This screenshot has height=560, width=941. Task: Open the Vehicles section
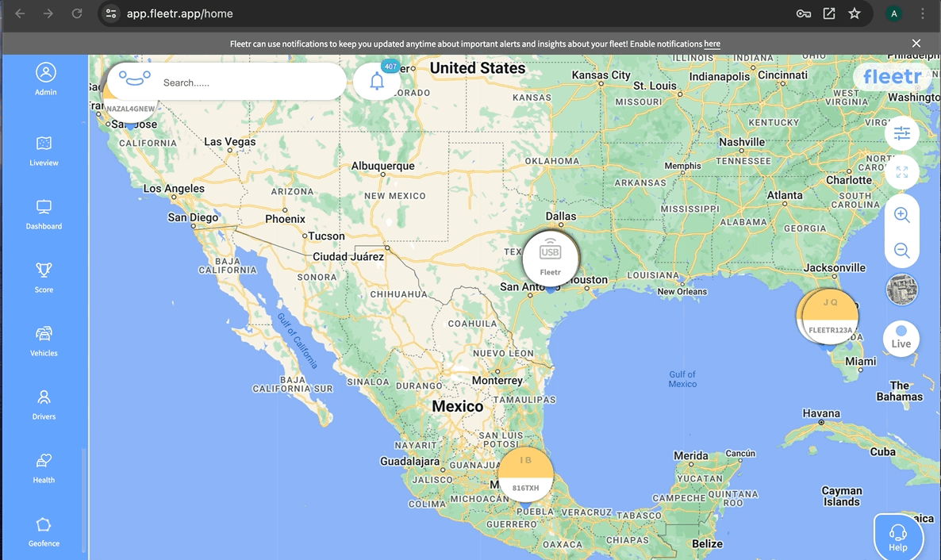tap(44, 341)
